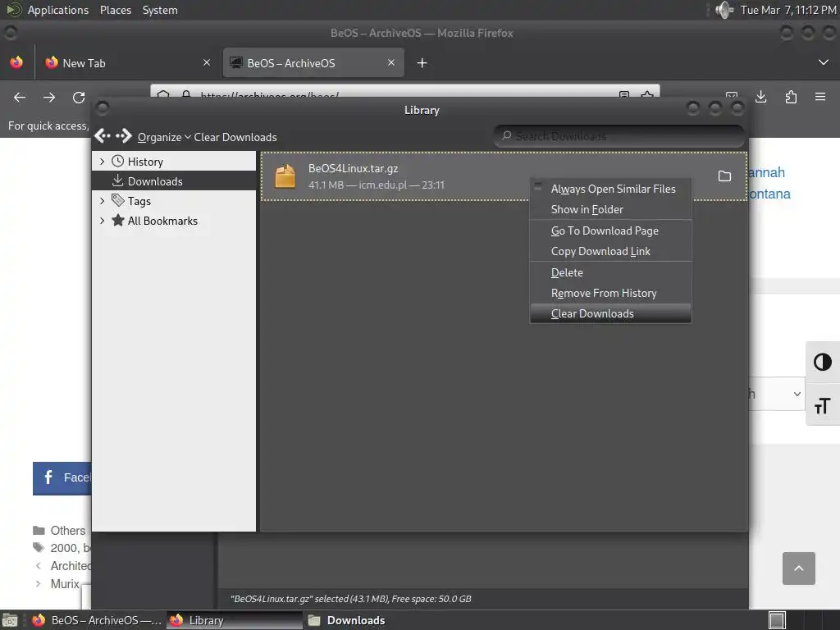Select All Bookmarks in the sidebar
The image size is (840, 630).
pos(162,221)
